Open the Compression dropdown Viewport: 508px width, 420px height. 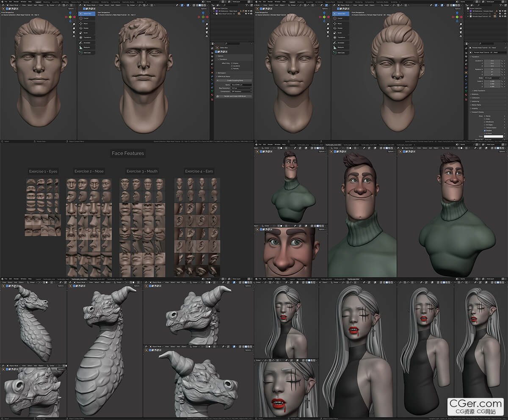(241, 91)
